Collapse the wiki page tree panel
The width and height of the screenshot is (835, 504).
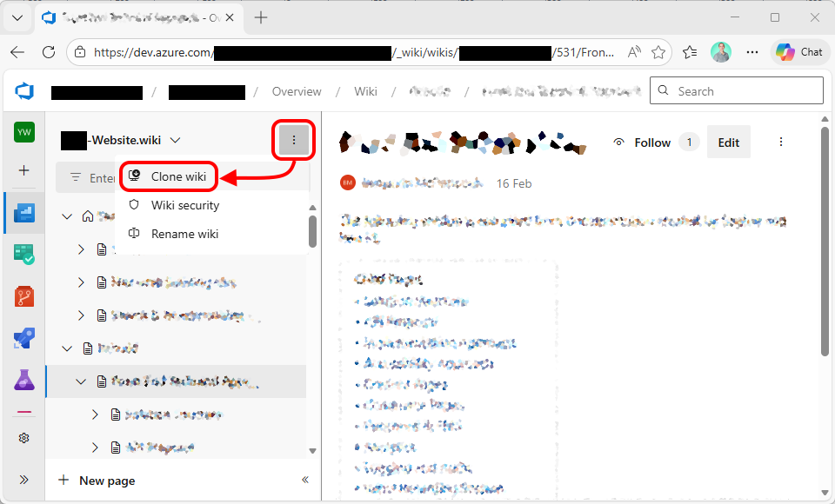click(305, 480)
